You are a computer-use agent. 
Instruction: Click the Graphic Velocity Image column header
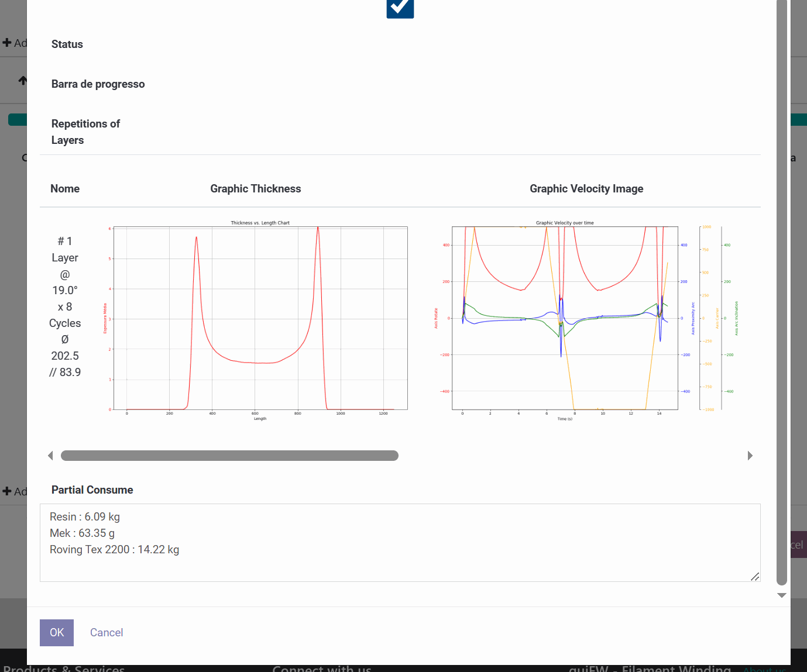pyautogui.click(x=586, y=189)
